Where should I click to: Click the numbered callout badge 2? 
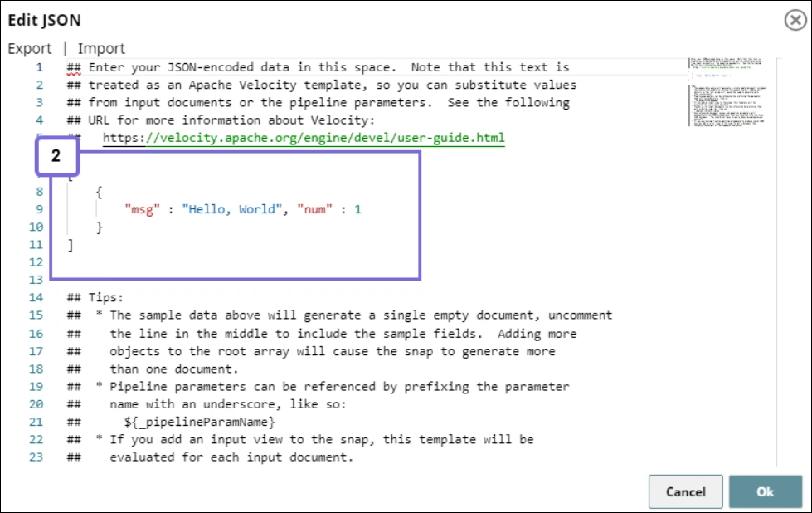coord(56,156)
